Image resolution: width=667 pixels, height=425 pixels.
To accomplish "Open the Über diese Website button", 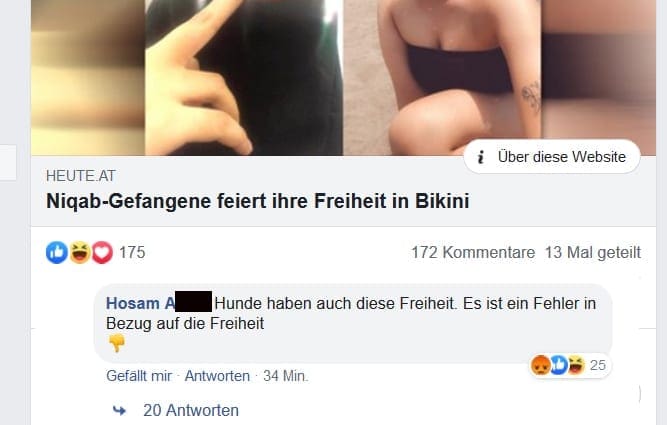I will [x=552, y=157].
